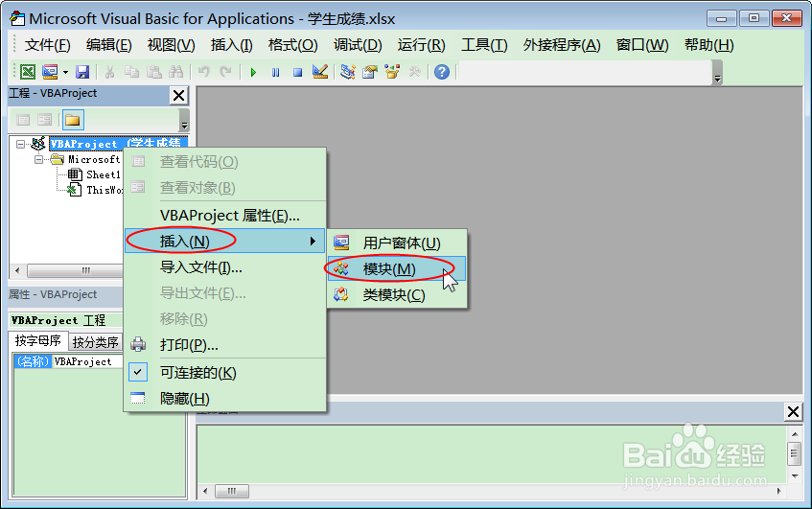The image size is (812, 509).
Task: Expand the toolbar options arrow at toolbar end
Action: (x=717, y=73)
